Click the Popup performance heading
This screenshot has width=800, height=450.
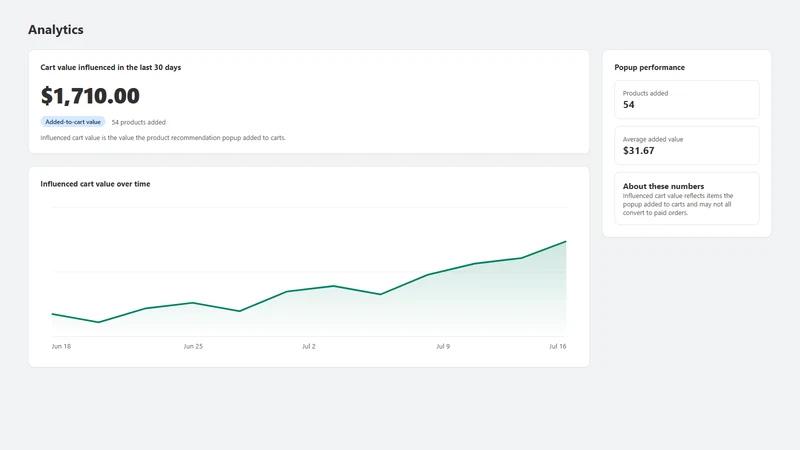point(649,67)
